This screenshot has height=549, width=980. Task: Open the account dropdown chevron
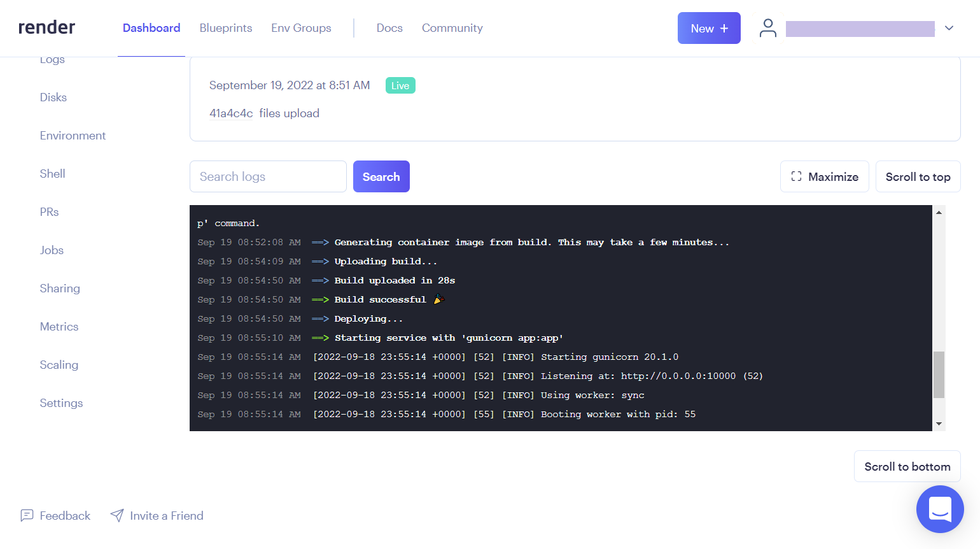[949, 28]
